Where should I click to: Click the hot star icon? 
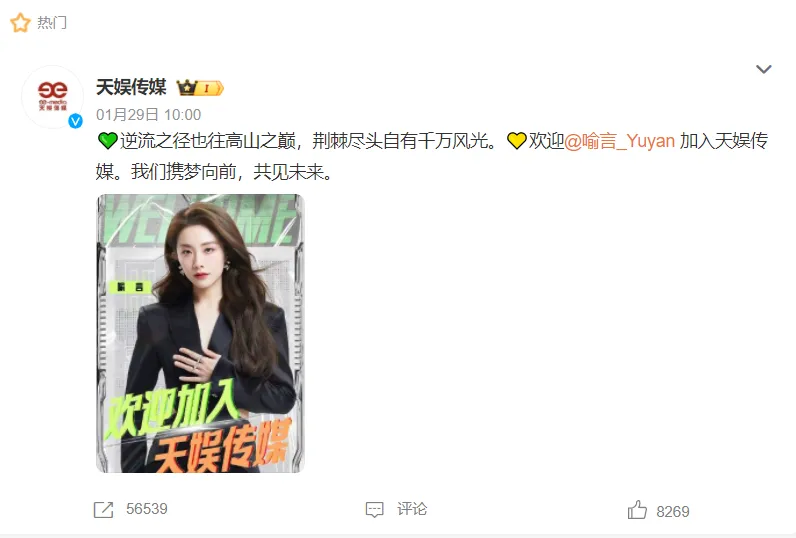[x=20, y=23]
